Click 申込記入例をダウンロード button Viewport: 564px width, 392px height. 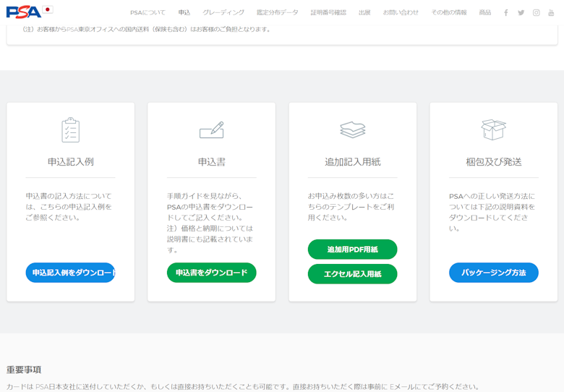tap(71, 273)
